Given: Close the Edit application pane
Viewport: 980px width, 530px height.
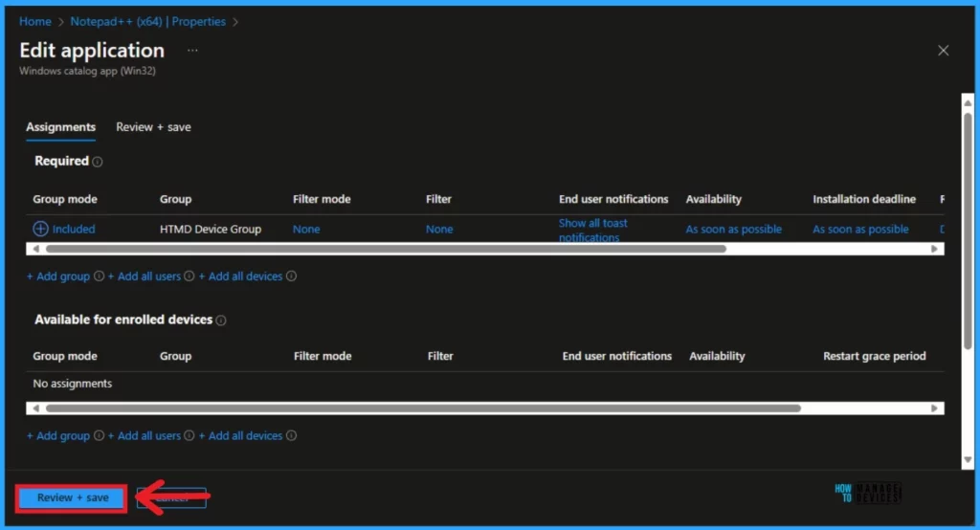Looking at the screenshot, I should [x=943, y=51].
